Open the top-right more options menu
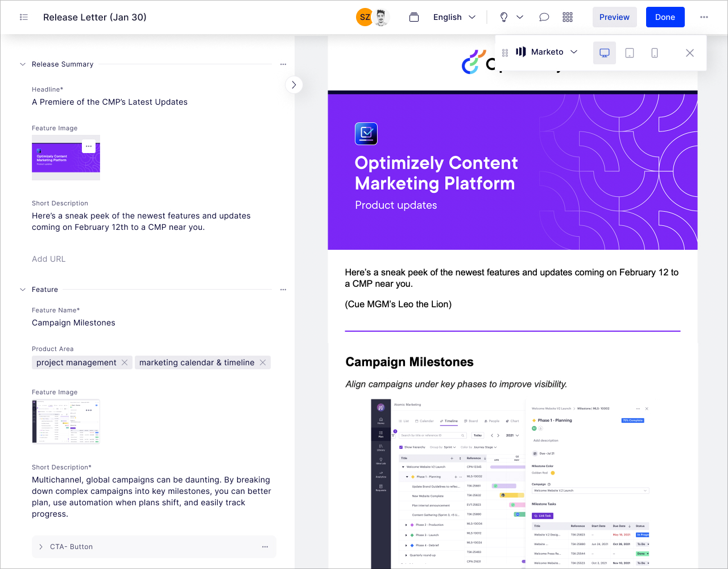Viewport: 728px width, 569px height. (x=704, y=17)
